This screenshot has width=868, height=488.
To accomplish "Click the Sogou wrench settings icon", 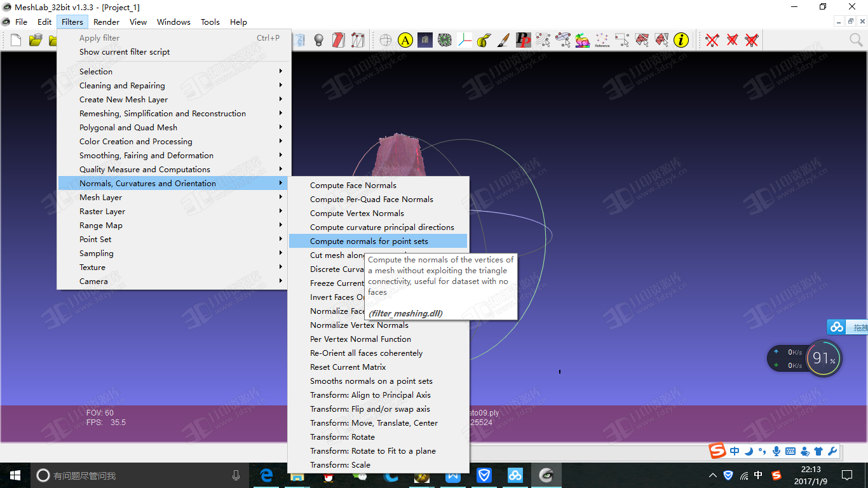I will coord(832,451).
